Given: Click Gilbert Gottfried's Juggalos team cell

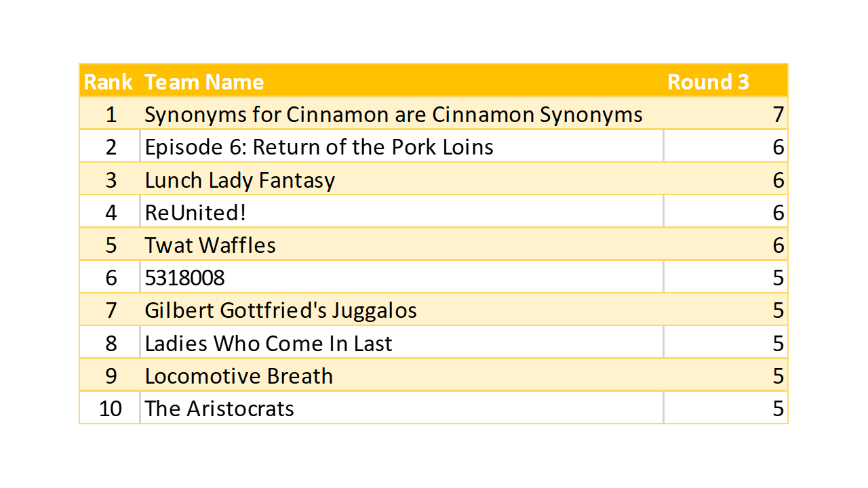Looking at the screenshot, I should click(281, 310).
